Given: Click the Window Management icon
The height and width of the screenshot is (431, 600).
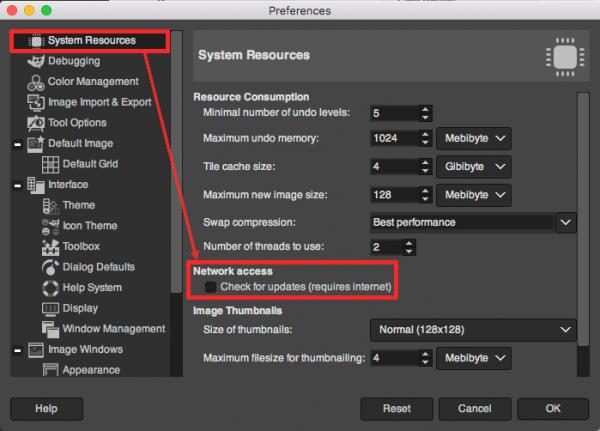Looking at the screenshot, I should [51, 329].
